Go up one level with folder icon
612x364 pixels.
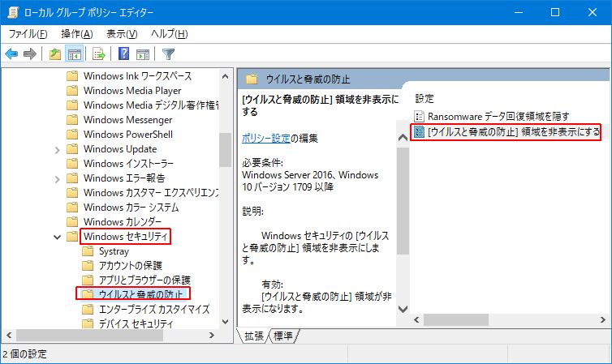coord(54,54)
